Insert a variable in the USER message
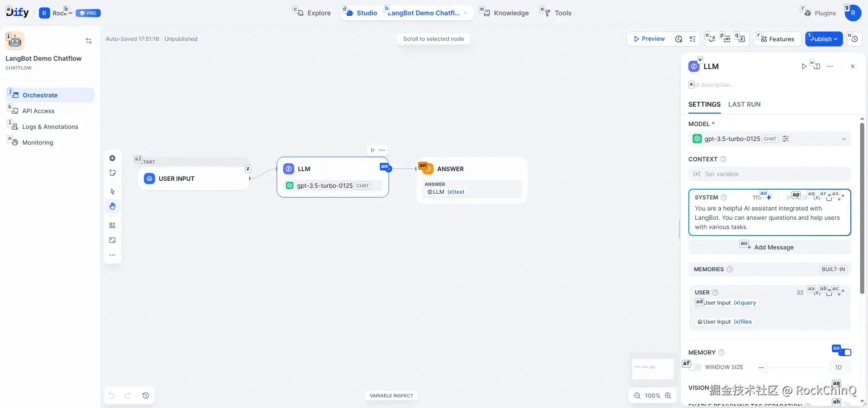This screenshot has width=868, height=408. coord(817,293)
